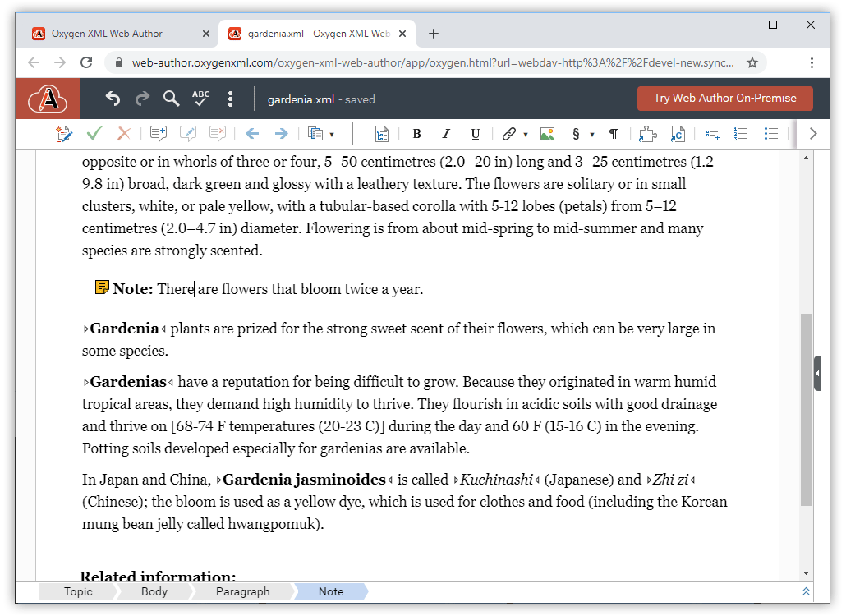Select Topic in the breadcrumb bar
The height and width of the screenshot is (616, 846).
coord(78,591)
